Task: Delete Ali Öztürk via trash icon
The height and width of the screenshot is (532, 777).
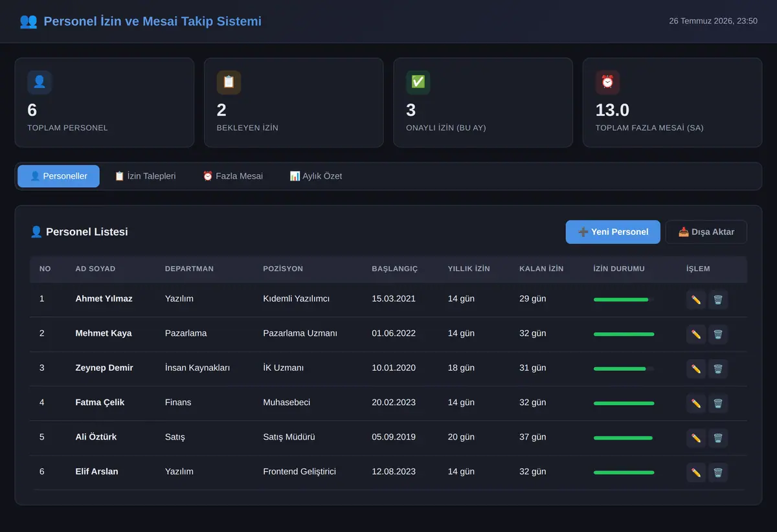Action: 718,438
